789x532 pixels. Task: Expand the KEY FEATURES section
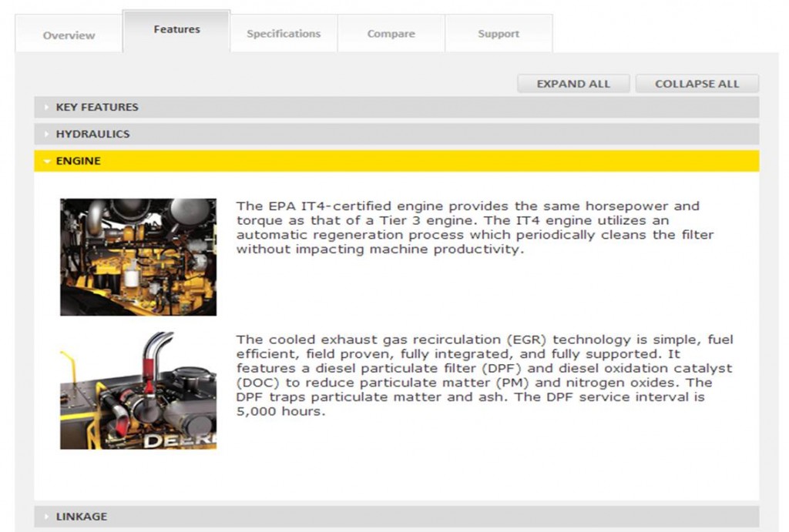click(397, 107)
